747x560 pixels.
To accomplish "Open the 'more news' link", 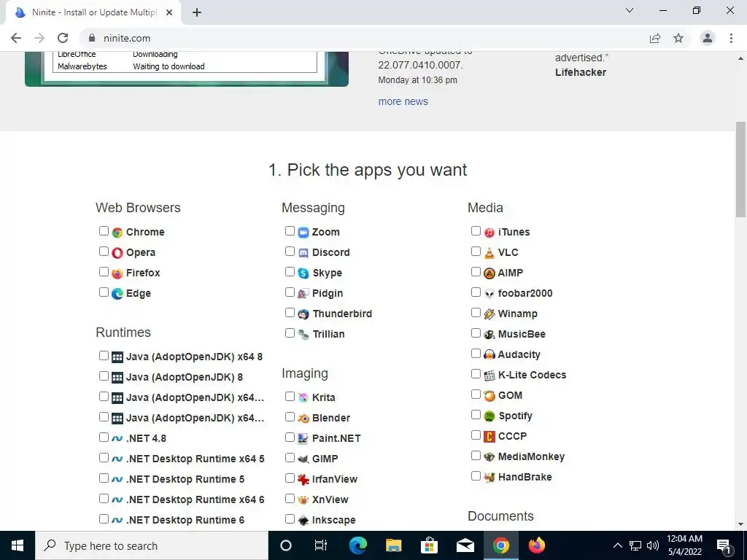I will (403, 101).
